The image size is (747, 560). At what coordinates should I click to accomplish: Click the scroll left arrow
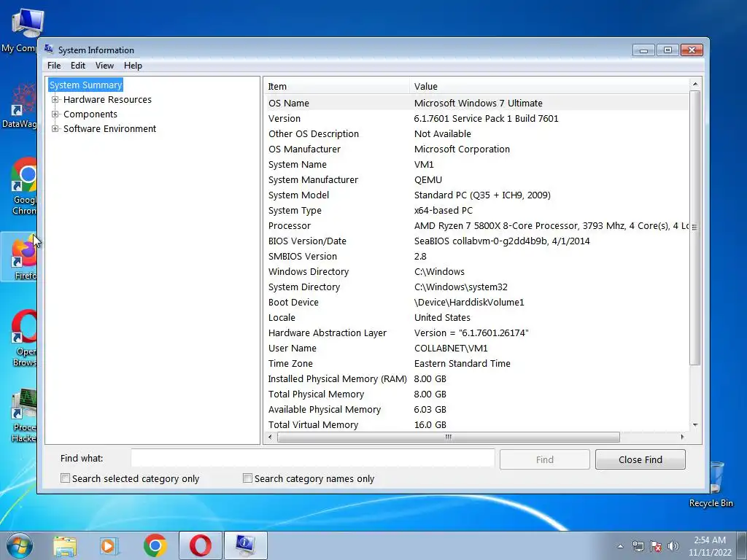point(270,437)
